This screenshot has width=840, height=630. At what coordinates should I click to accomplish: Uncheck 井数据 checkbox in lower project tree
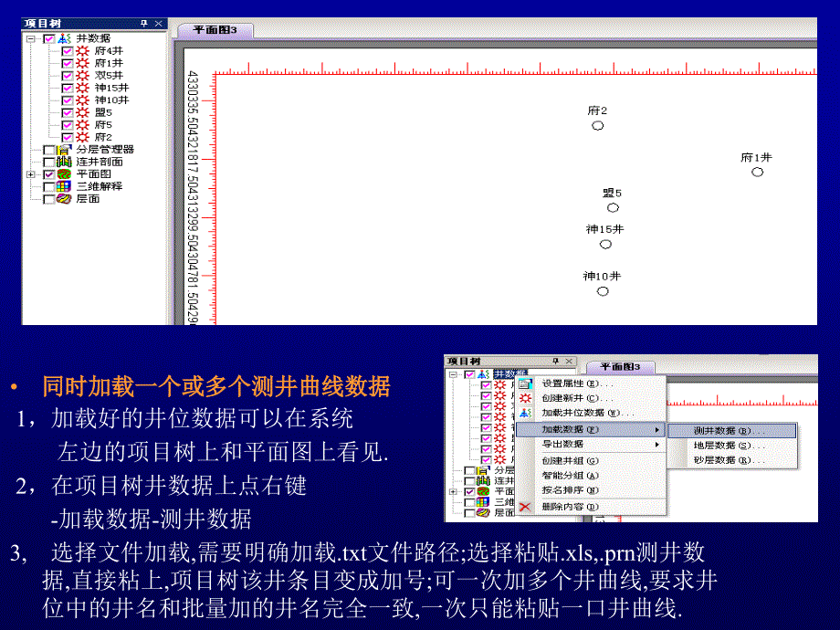pos(469,374)
